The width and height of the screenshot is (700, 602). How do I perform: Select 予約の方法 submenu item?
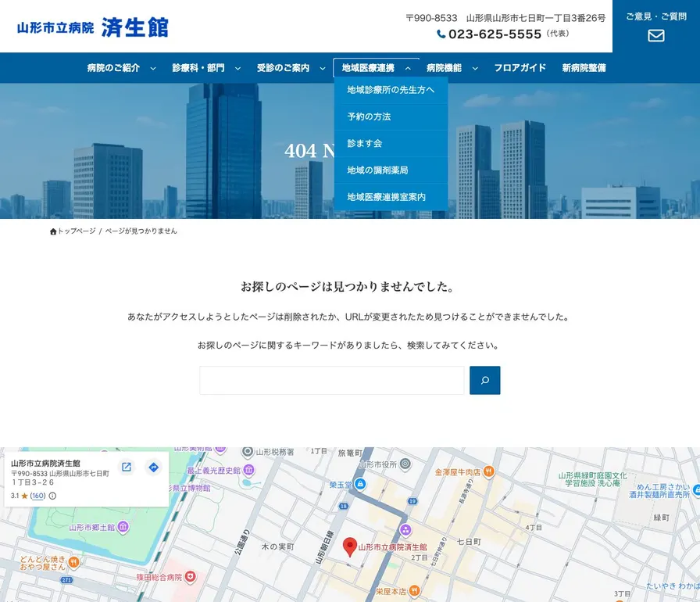pos(391,116)
